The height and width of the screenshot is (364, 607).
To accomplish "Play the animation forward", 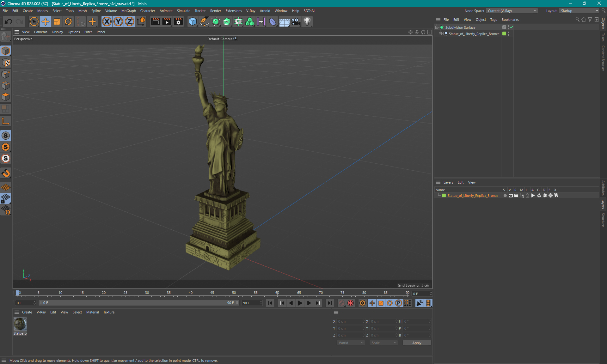I will [300, 303].
